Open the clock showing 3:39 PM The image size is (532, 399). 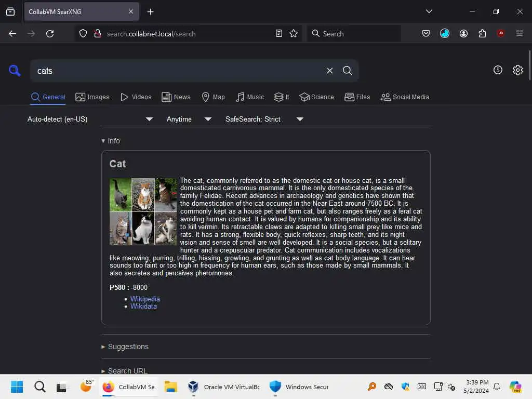(x=476, y=387)
